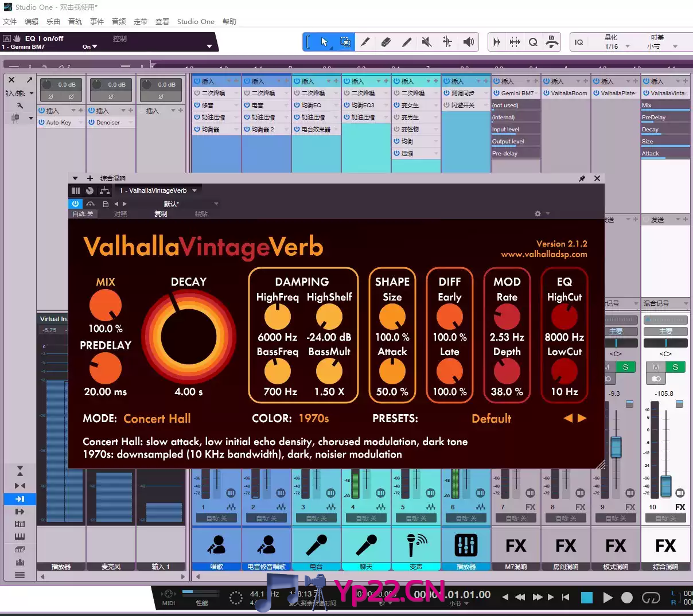Show the instruments piano-keys panel icon
Image resolution: width=693 pixels, height=616 pixels.
pyautogui.click(x=20, y=537)
